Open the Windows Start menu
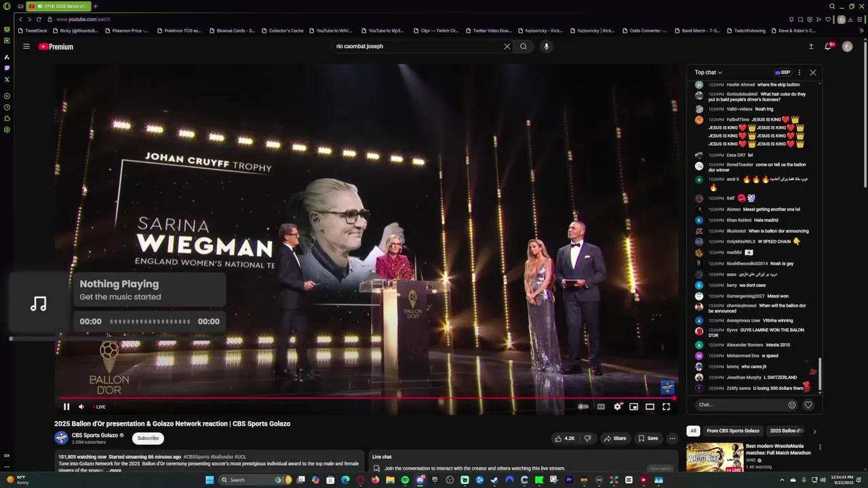 coord(210,480)
